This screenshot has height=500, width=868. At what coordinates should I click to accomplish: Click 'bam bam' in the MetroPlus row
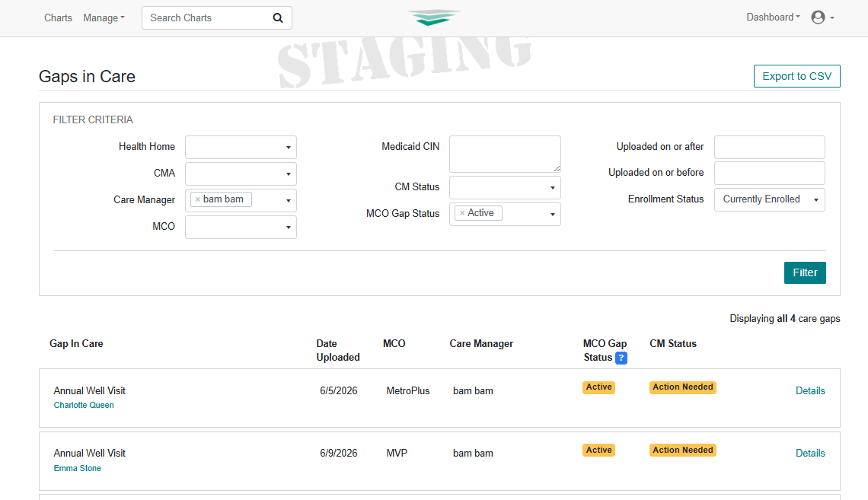point(473,390)
